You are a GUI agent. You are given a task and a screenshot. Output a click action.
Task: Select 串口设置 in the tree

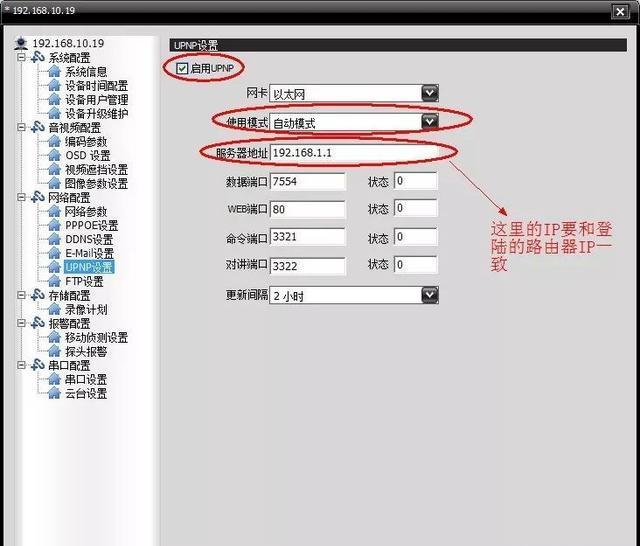[86, 380]
